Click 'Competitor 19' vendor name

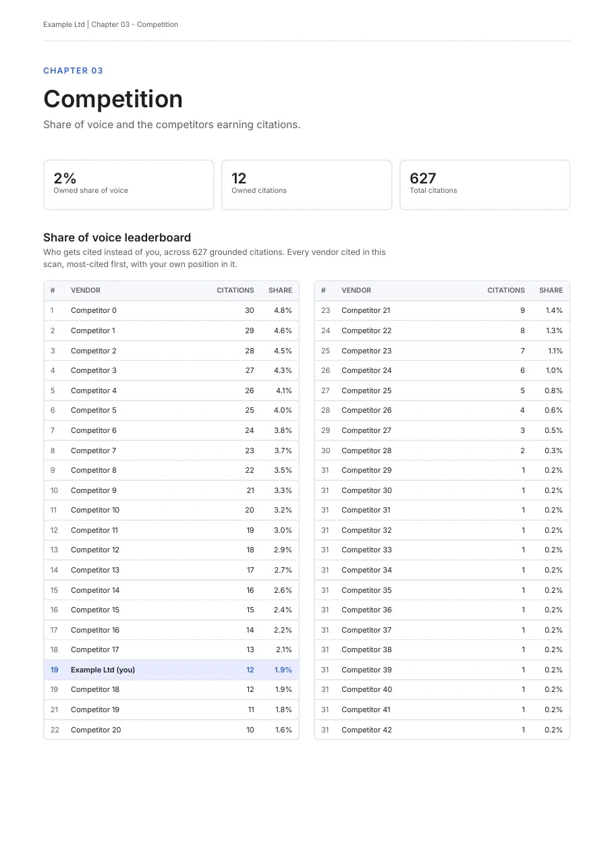[x=95, y=710]
